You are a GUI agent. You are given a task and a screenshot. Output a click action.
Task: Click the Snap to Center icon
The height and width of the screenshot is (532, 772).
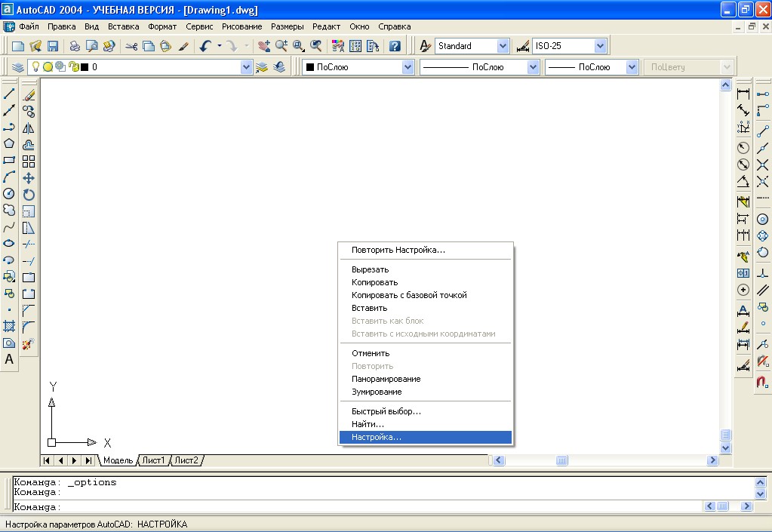(763, 220)
